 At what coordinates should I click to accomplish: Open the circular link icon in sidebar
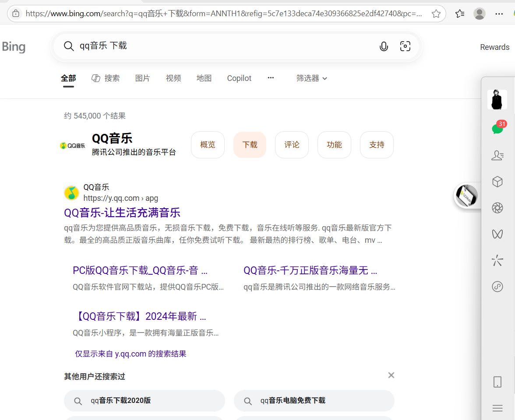(x=497, y=287)
